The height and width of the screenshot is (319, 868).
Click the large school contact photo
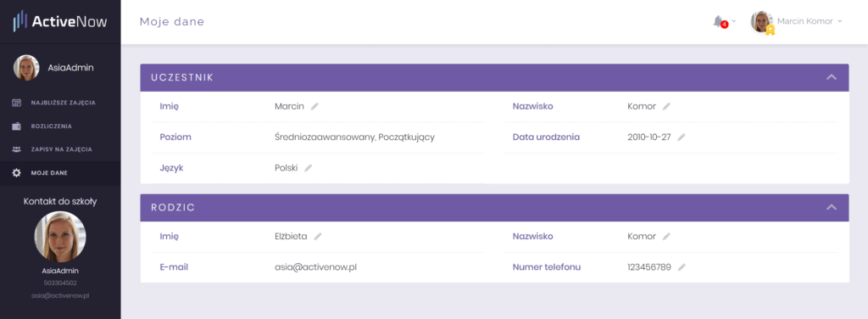[60, 237]
